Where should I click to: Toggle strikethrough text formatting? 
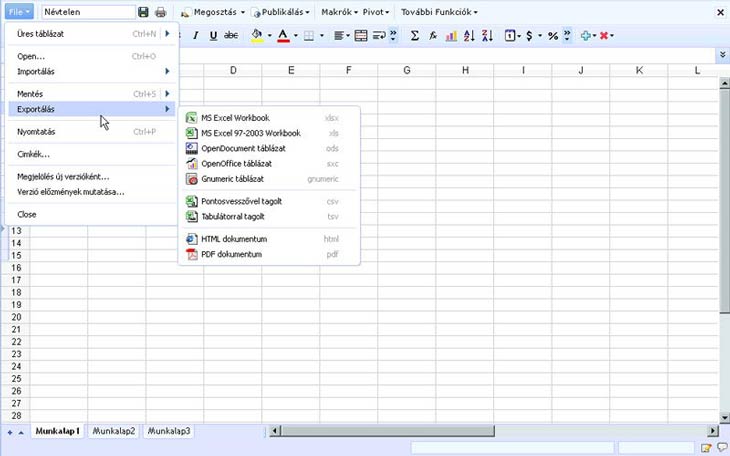click(231, 36)
